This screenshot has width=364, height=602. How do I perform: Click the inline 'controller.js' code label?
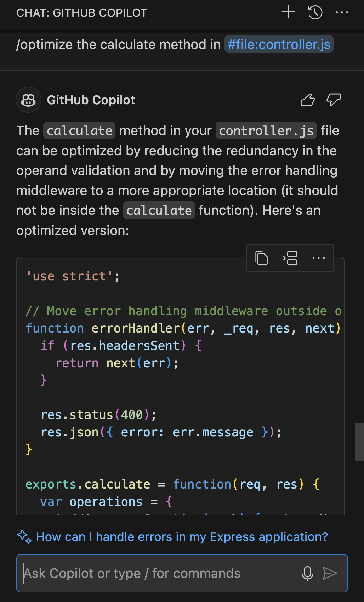click(266, 131)
